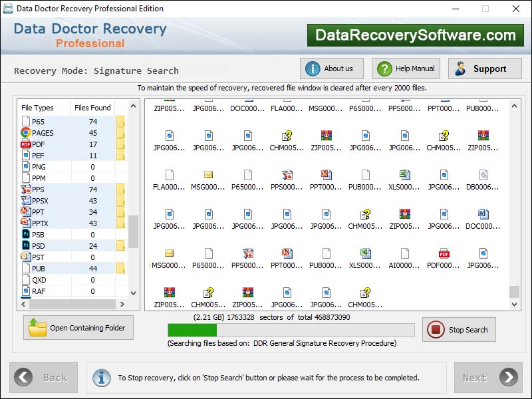This screenshot has width=532, height=399.
Task: Select the PST Outlook file type icon
Action: point(26,257)
